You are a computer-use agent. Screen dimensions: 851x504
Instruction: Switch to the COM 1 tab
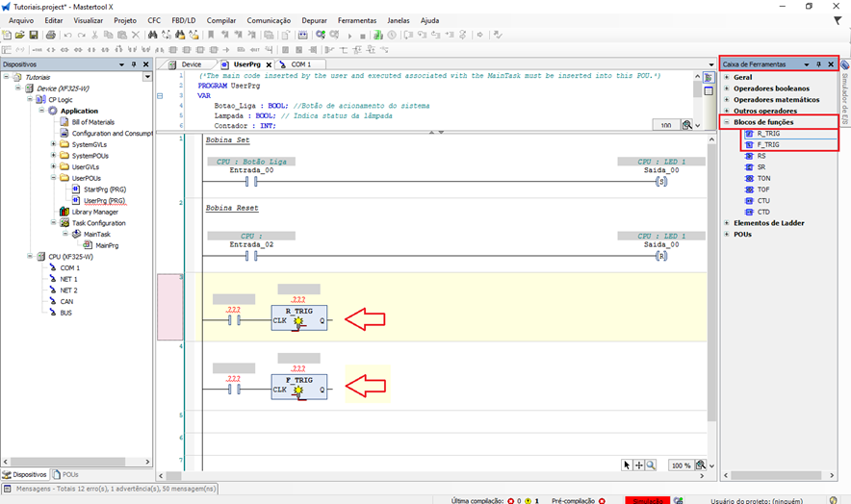300,64
